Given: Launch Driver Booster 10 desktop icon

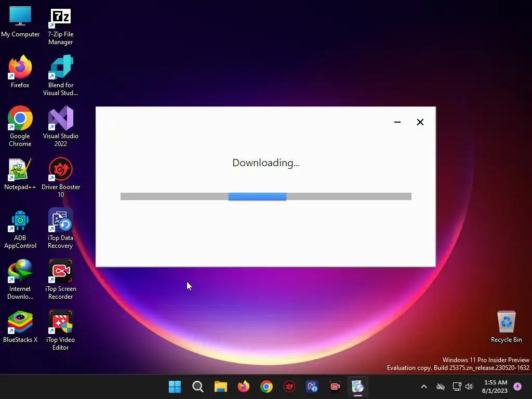Looking at the screenshot, I should 60,177.
